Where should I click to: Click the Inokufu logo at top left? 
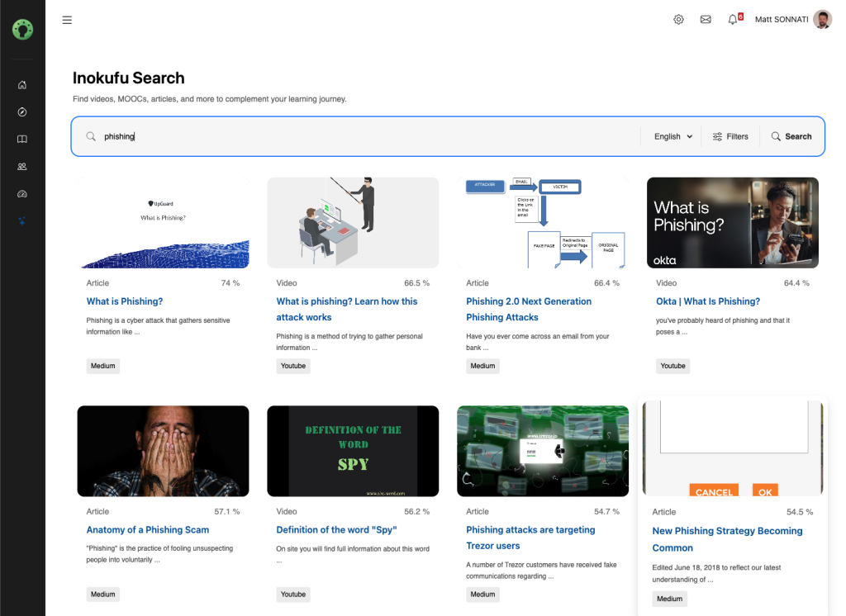(x=22, y=29)
